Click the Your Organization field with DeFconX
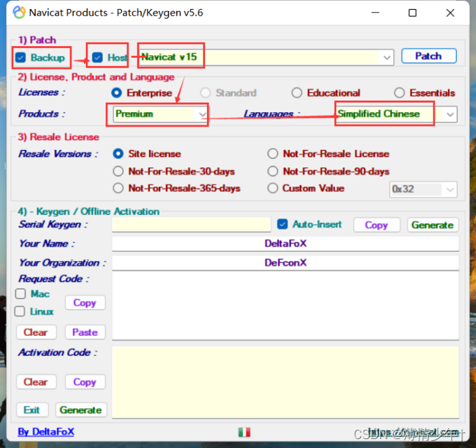 tap(285, 263)
